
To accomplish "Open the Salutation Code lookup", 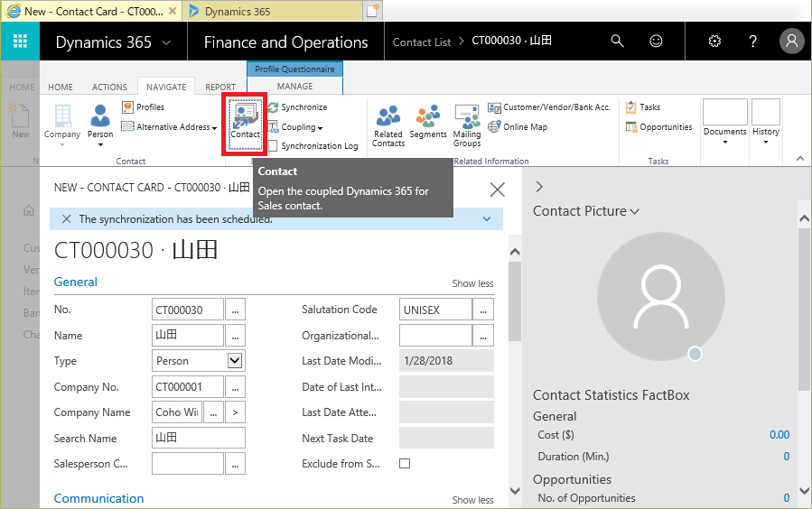I will click(x=483, y=310).
